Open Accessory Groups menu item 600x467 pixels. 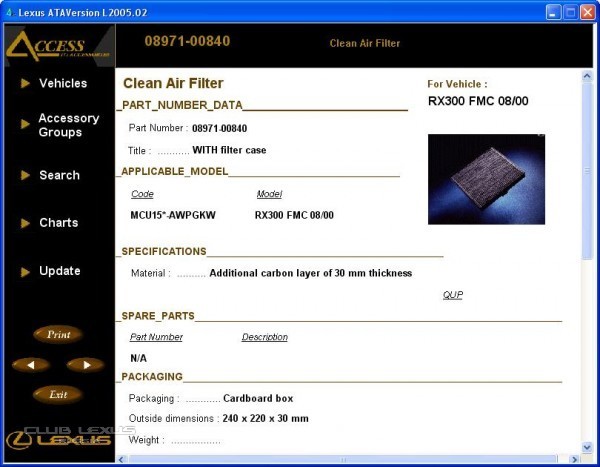coord(68,125)
